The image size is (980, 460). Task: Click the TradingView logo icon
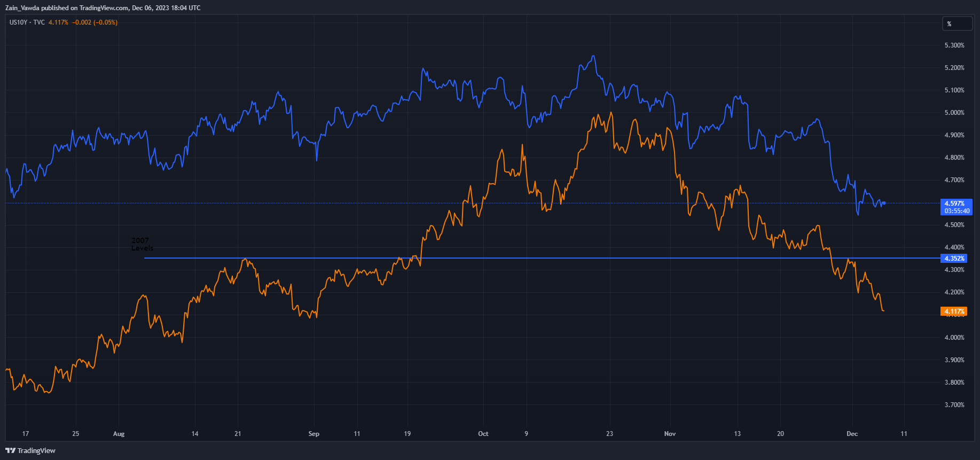[x=10, y=450]
